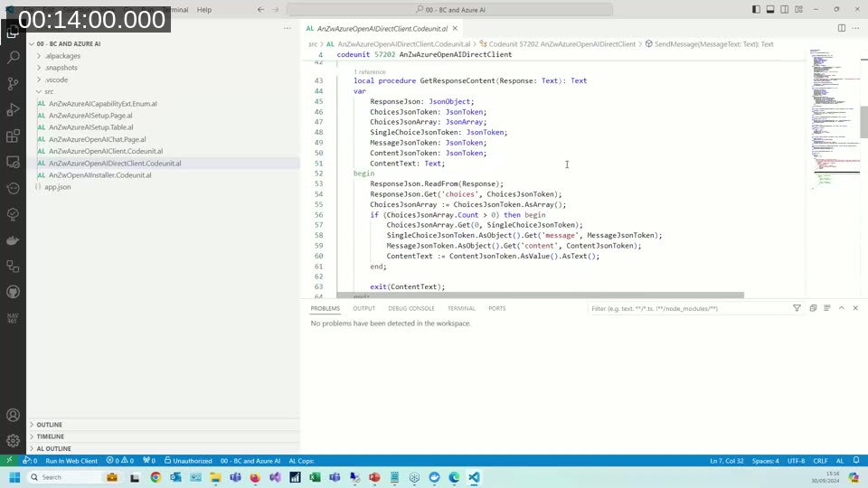Change line ending via CRLF item
The image size is (868, 488).
[x=820, y=460]
